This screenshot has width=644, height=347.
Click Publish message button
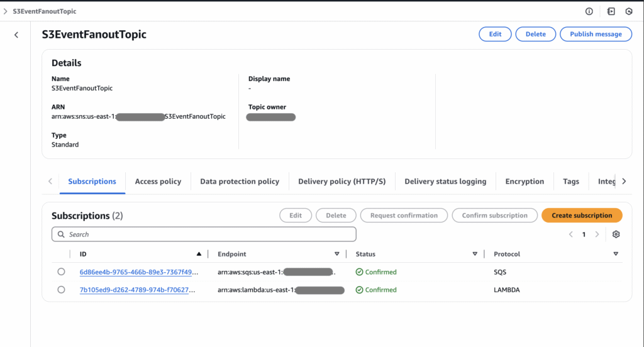click(596, 34)
